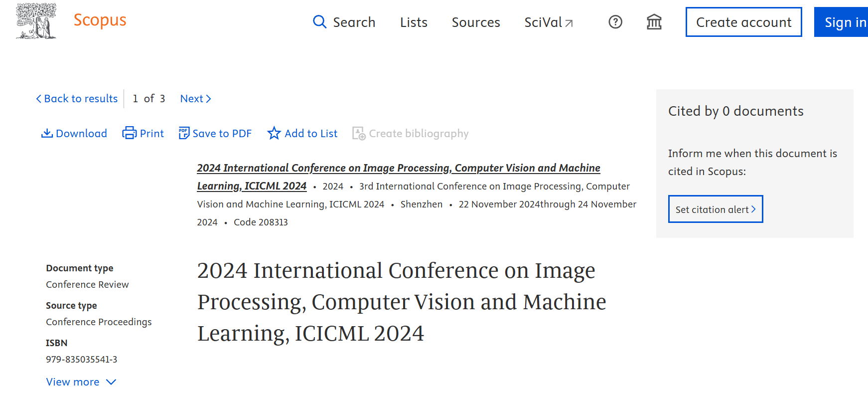Click the 'Source type' label

[x=71, y=305]
